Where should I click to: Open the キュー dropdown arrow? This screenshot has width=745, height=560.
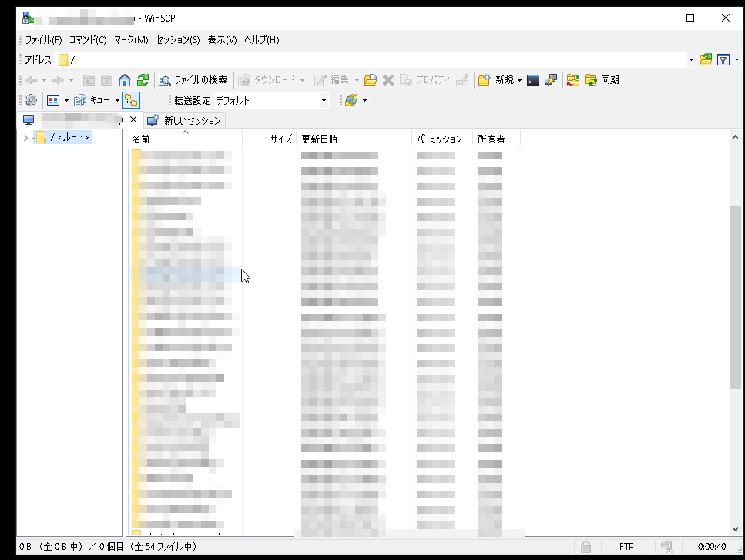coord(117,100)
